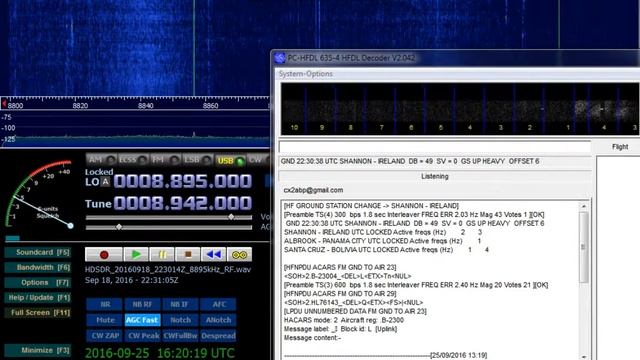
Task: Click the empty text field above GND status line
Action: [x=435, y=147]
